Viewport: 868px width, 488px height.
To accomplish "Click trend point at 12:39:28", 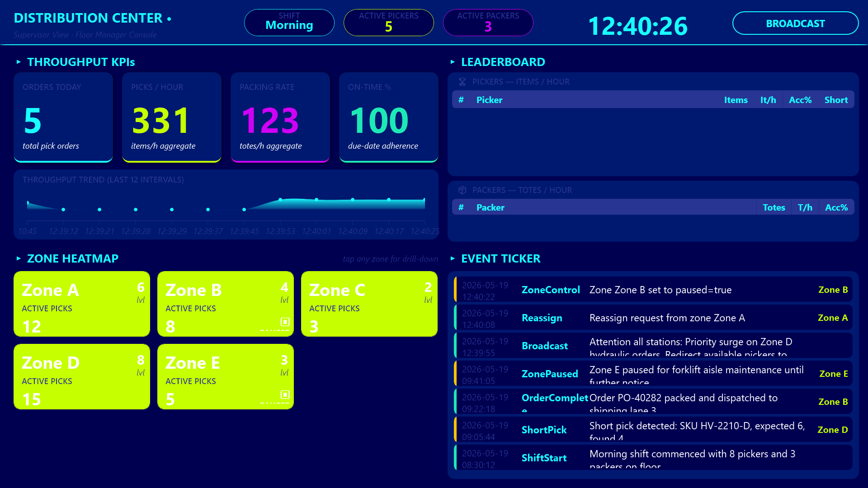I will (136, 210).
